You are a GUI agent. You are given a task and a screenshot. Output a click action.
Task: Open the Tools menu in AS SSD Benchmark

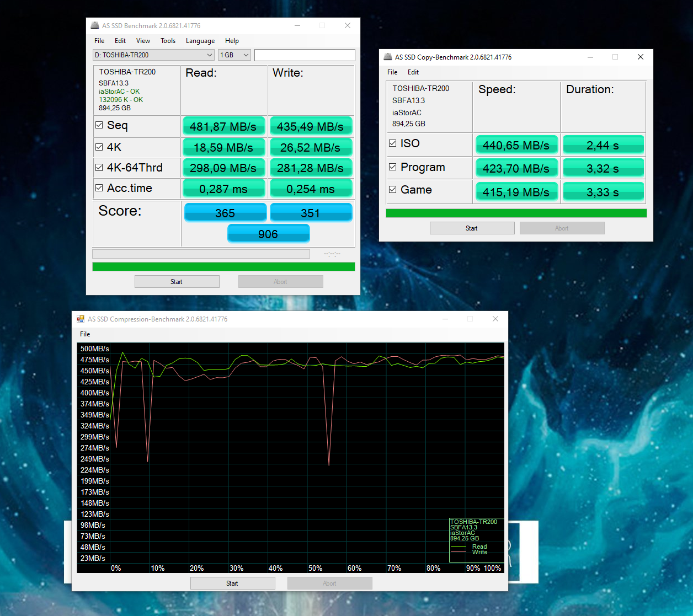168,41
